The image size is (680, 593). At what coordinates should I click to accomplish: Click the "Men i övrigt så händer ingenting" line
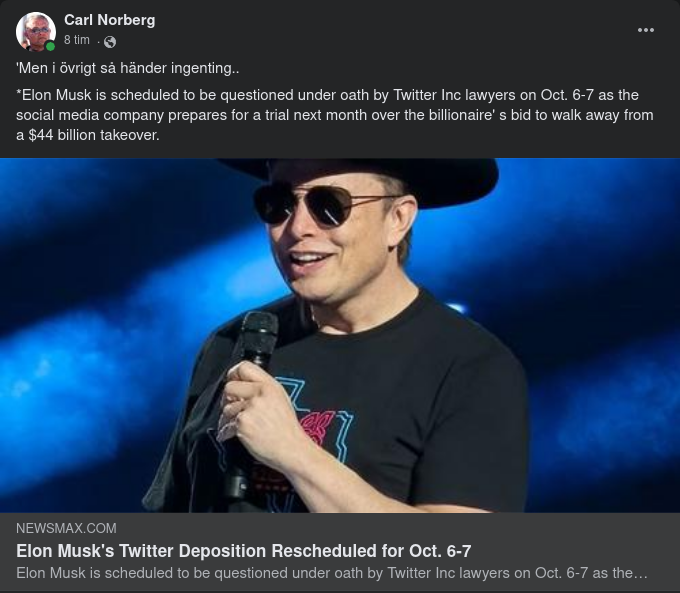[x=128, y=68]
